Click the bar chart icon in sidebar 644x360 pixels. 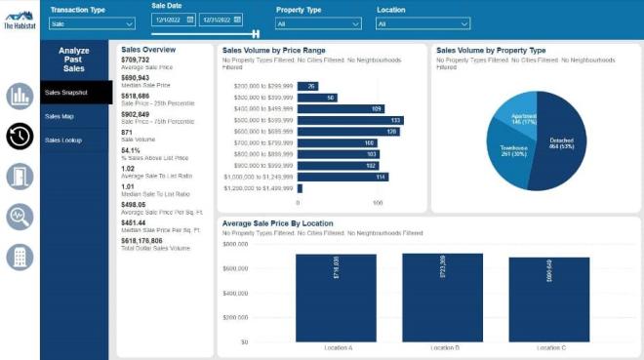[x=20, y=96]
